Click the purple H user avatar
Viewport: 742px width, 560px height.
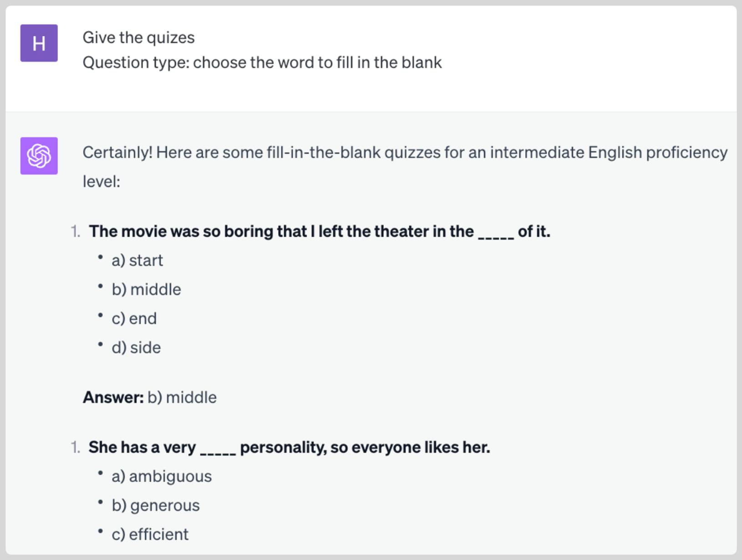[39, 43]
